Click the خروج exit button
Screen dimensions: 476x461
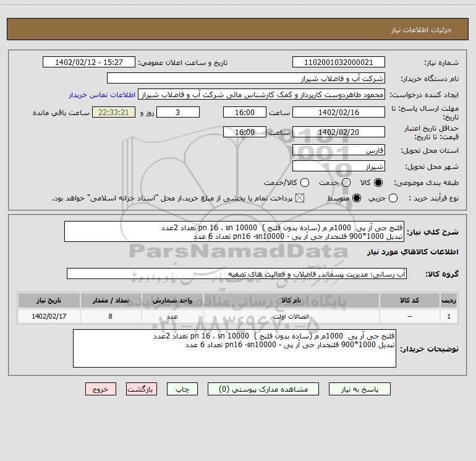point(101,389)
